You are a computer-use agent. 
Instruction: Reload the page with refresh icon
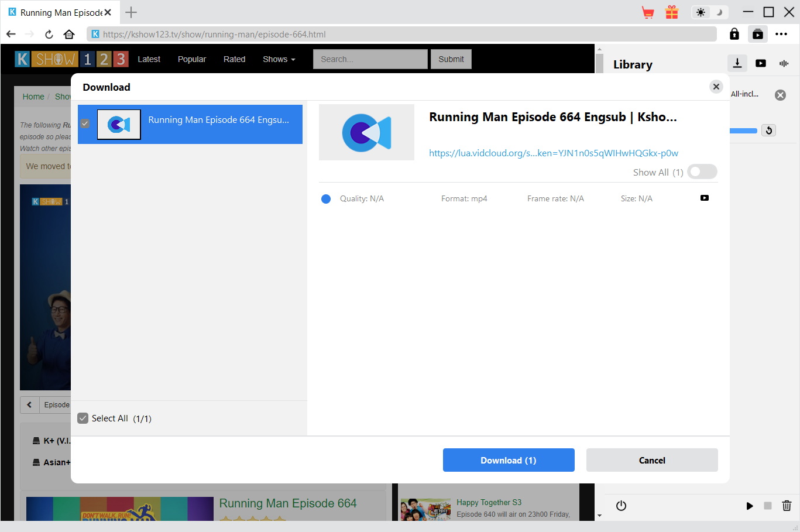click(49, 34)
